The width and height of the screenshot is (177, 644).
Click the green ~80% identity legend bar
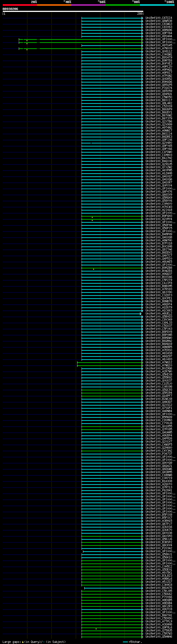point(123,5)
